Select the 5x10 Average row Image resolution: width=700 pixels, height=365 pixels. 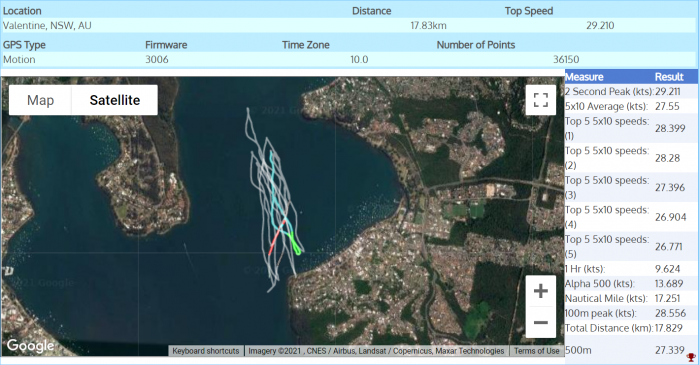tap(631, 106)
